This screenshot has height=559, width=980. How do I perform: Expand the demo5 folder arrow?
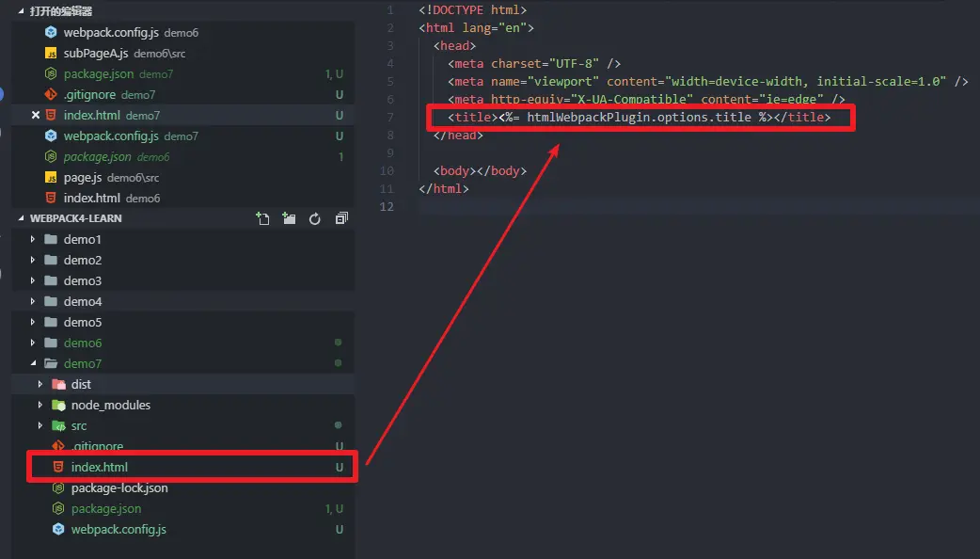click(x=33, y=322)
